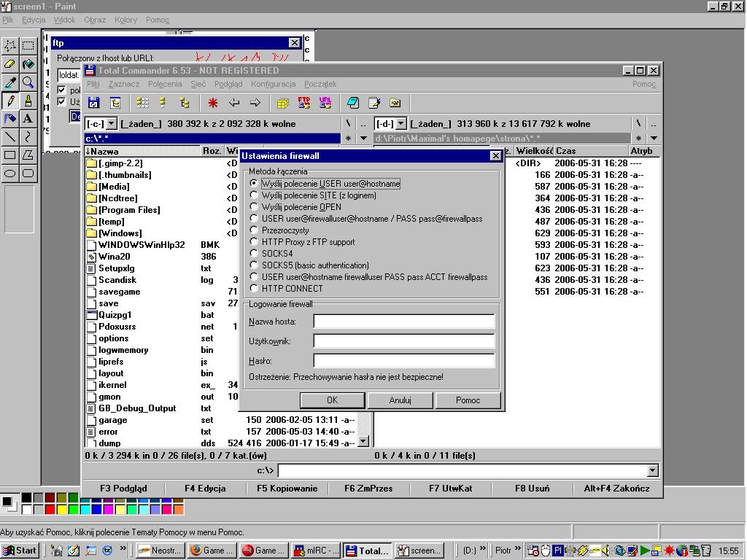Select the SOCKS4 connection method
This screenshot has width=747, height=560.
[254, 254]
